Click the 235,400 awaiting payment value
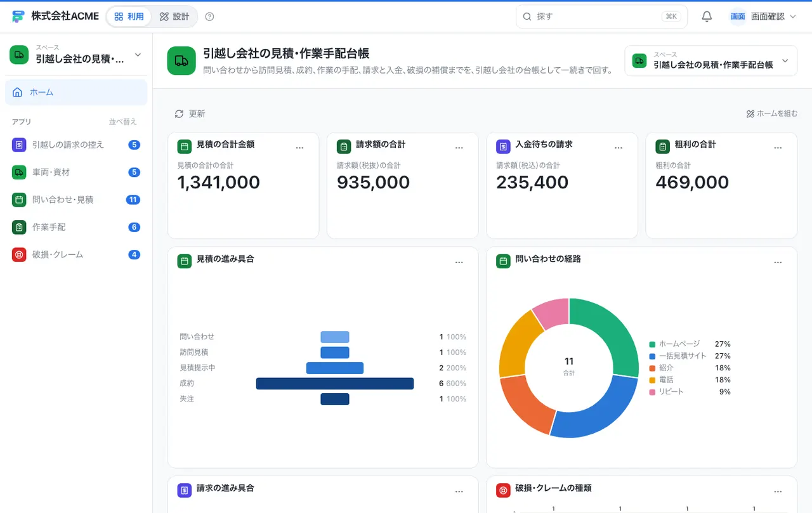The image size is (812, 513). tap(532, 183)
